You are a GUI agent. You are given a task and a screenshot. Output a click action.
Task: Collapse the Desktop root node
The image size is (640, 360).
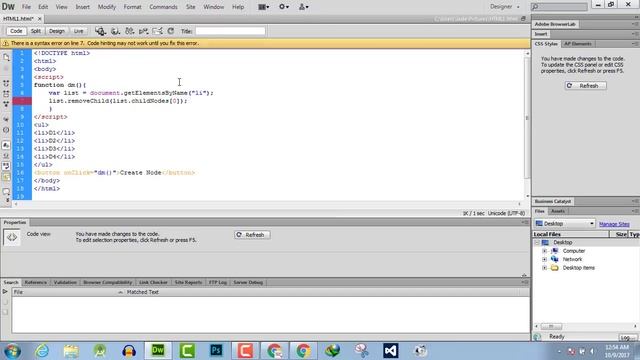click(537, 242)
